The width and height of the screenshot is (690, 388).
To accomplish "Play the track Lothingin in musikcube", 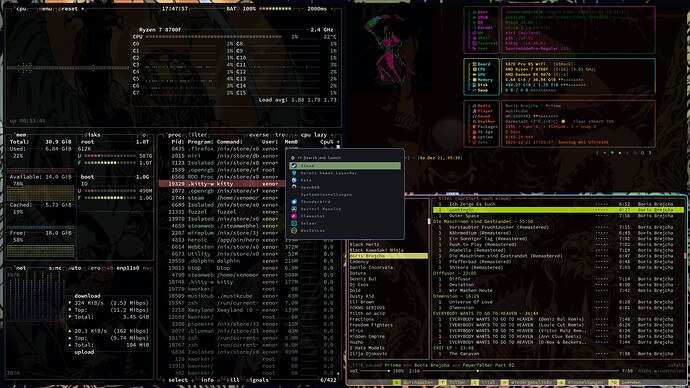I will [x=558, y=210].
